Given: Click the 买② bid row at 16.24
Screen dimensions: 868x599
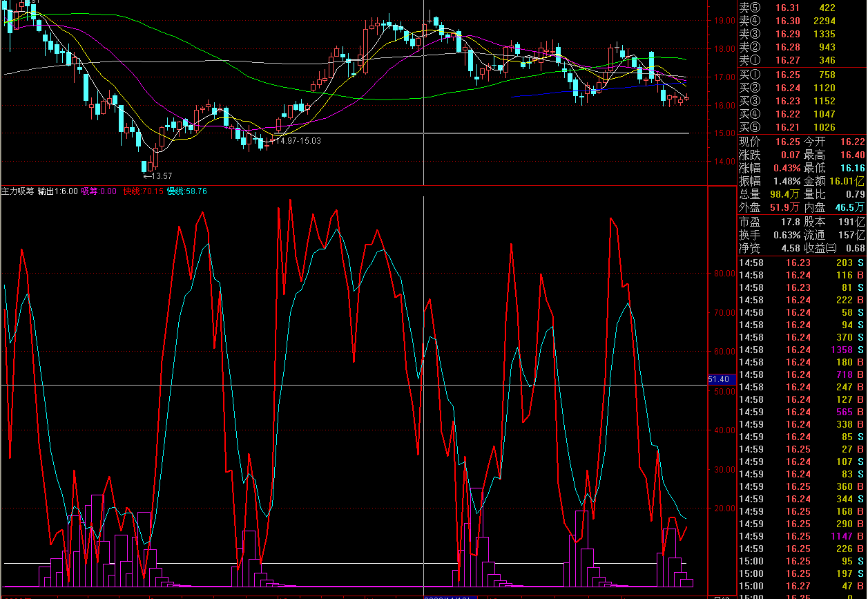Looking at the screenshot, I should tap(802, 88).
